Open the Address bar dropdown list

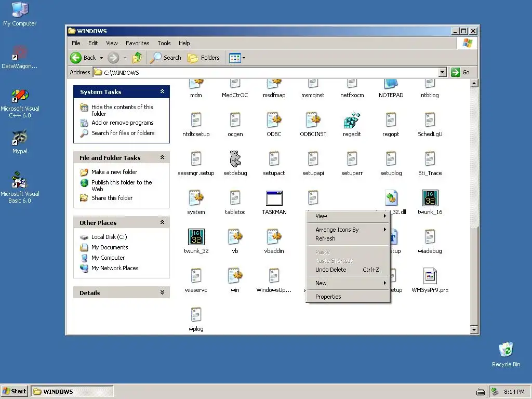[442, 72]
